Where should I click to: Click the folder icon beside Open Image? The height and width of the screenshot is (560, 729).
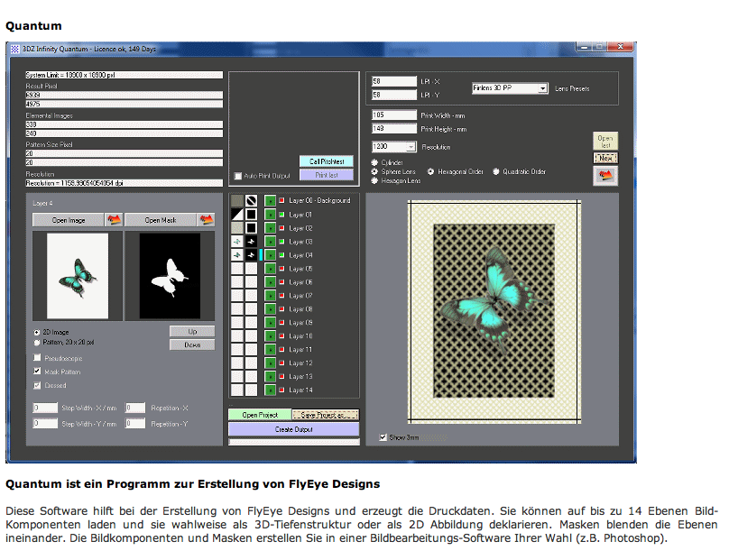coord(114,219)
